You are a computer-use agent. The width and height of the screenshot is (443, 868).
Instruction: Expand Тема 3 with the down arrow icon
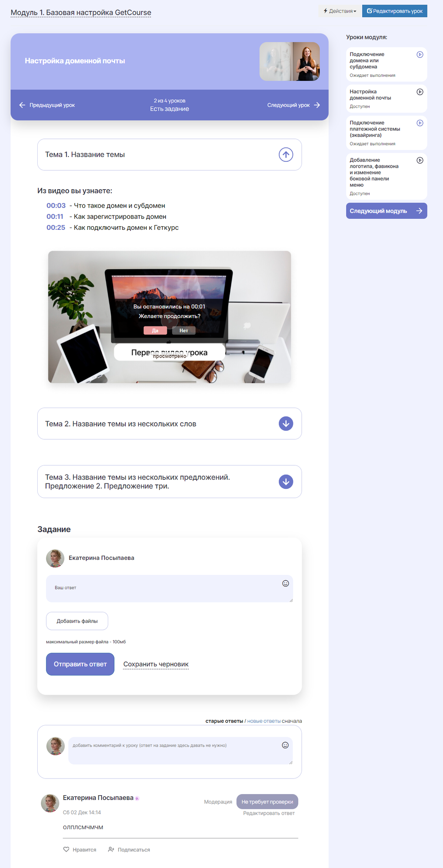(286, 481)
